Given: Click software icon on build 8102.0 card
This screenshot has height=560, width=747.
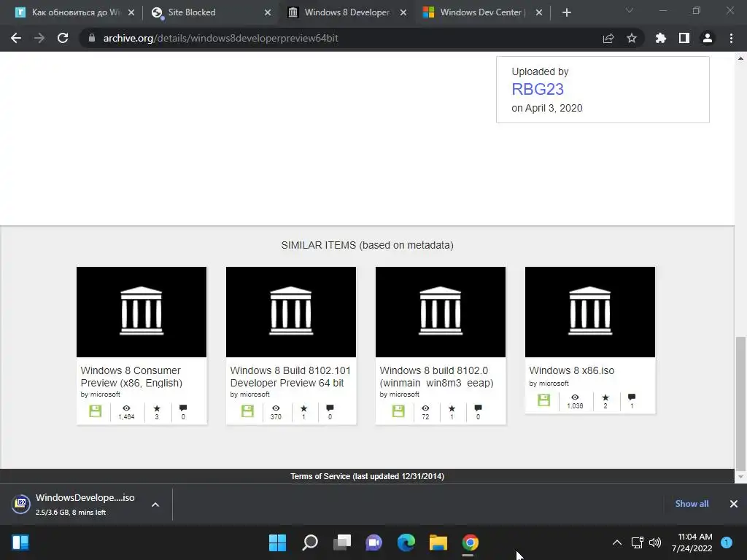Looking at the screenshot, I should 398,411.
